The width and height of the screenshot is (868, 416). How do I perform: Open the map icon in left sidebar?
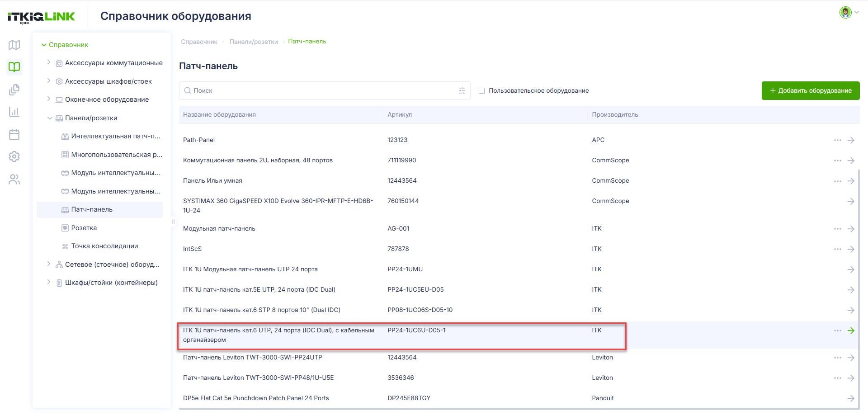(x=14, y=45)
